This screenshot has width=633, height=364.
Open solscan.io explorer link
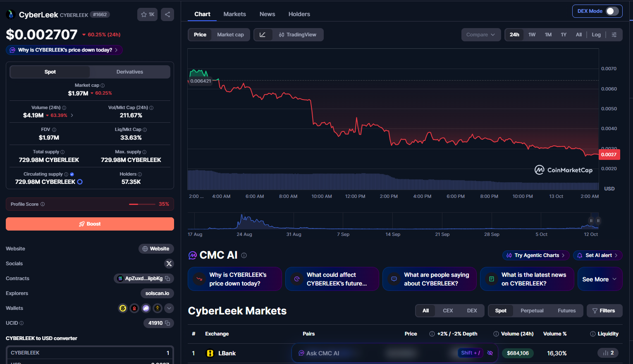pos(157,293)
